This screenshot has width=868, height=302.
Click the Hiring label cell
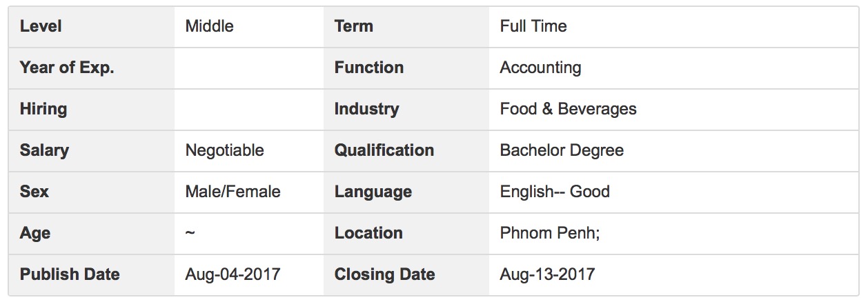(91, 110)
